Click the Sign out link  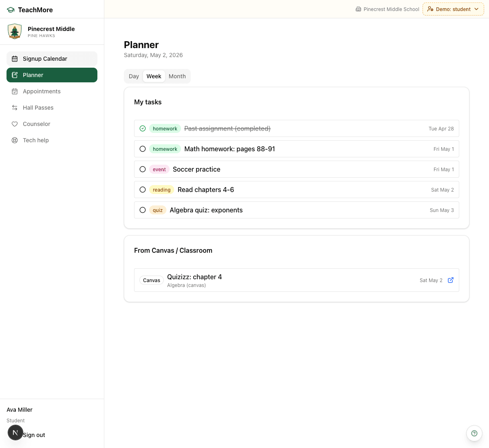34,435
